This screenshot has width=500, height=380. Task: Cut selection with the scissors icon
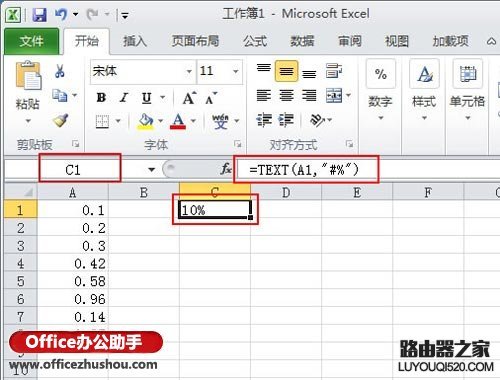tap(60, 71)
